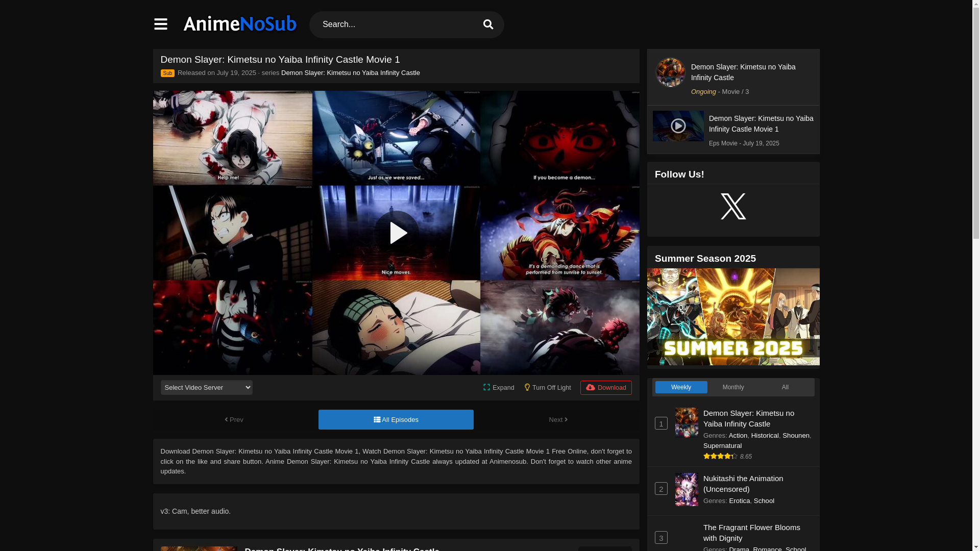980x551 pixels.
Task: Click the Summer Season 2025 heading
Action: (x=705, y=258)
